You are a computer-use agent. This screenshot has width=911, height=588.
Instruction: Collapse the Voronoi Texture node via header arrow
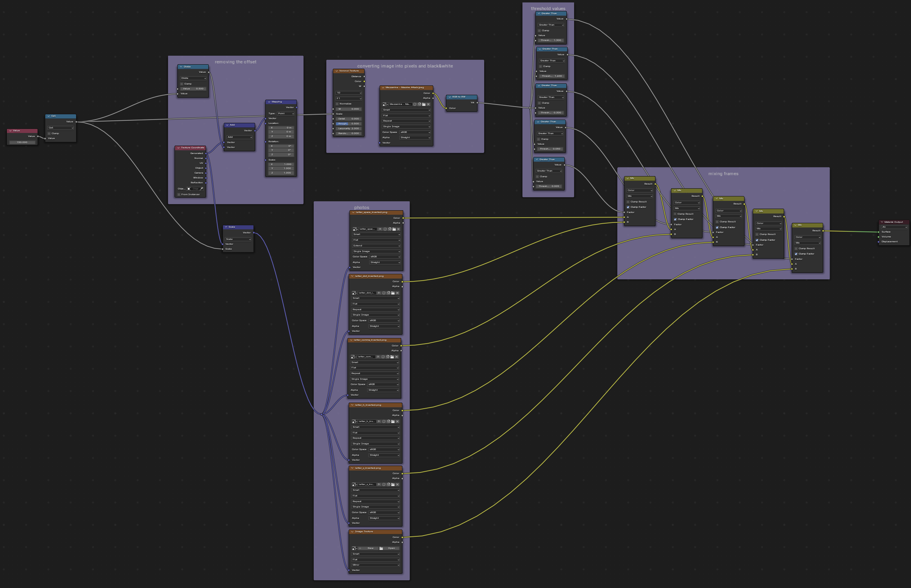tap(336, 71)
